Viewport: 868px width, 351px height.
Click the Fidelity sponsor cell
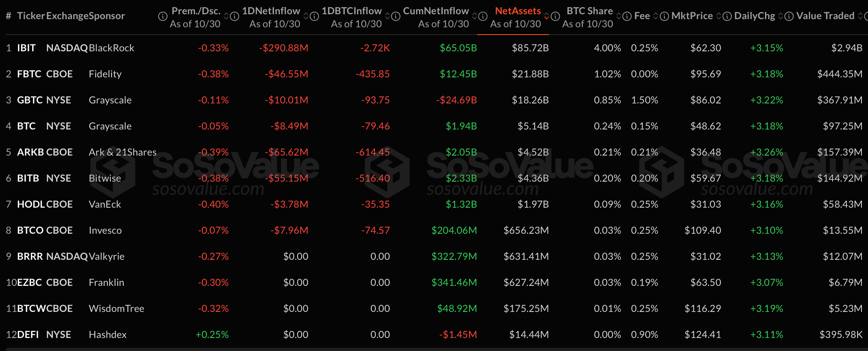pyautogui.click(x=105, y=74)
